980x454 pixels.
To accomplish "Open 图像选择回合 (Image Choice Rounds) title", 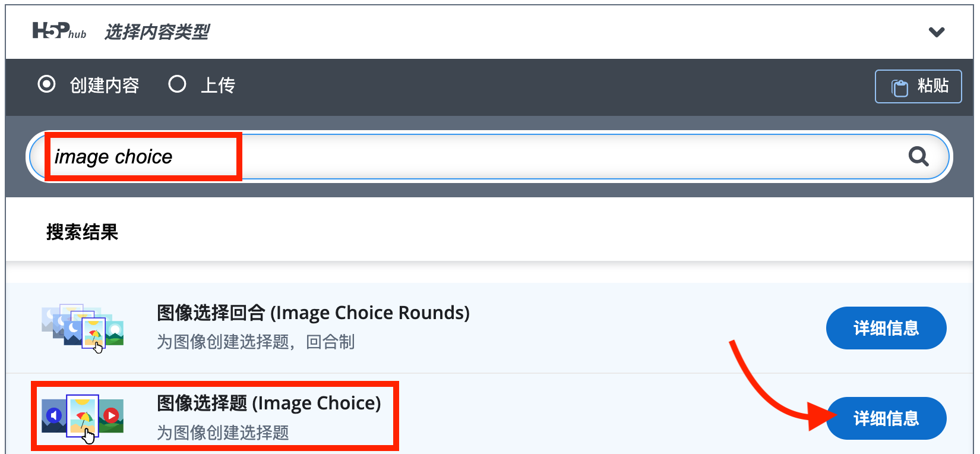I will (313, 313).
